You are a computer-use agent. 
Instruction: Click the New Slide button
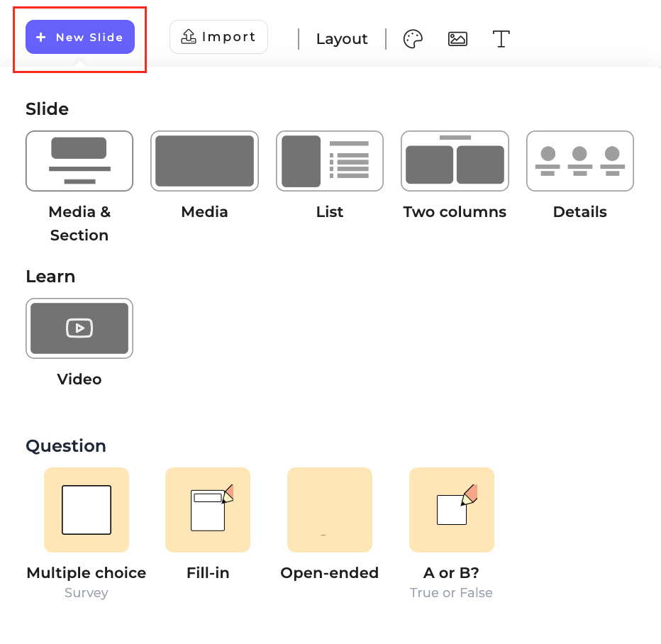[x=80, y=37]
